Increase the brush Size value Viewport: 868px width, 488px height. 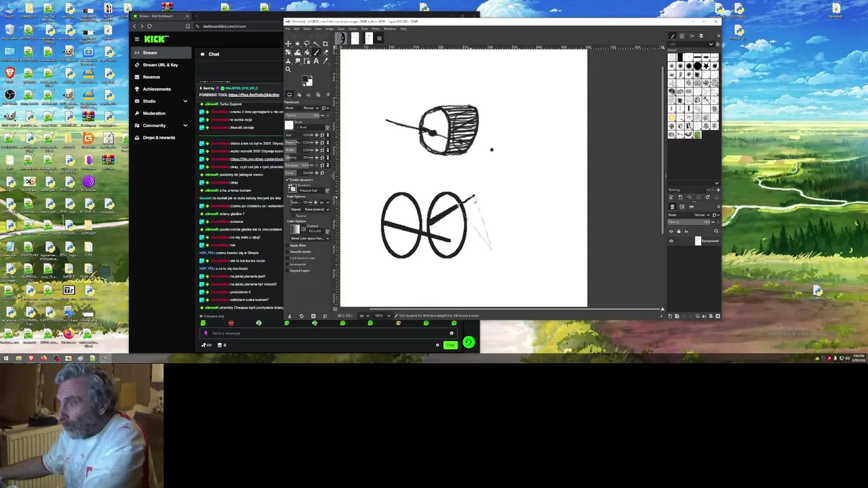[317, 135]
